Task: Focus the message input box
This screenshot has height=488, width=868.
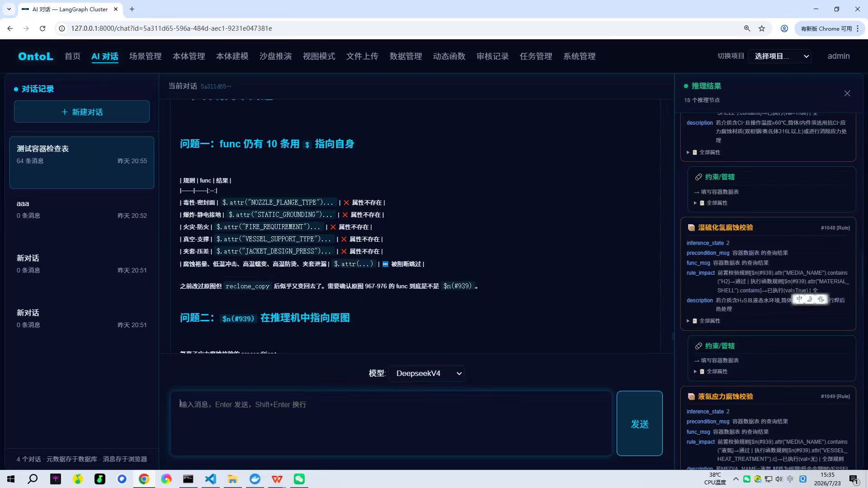Action: pos(391,423)
